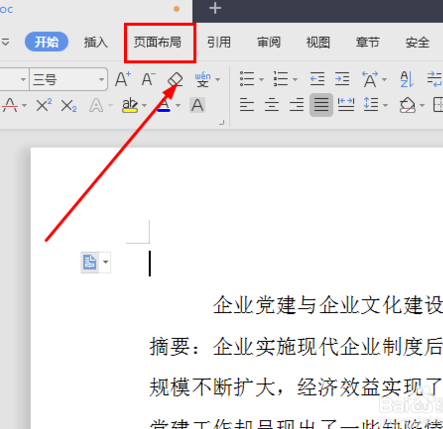Image resolution: width=443 pixels, height=429 pixels.
Task: Click the paragraph starting with 摘要
Action: tap(296, 347)
